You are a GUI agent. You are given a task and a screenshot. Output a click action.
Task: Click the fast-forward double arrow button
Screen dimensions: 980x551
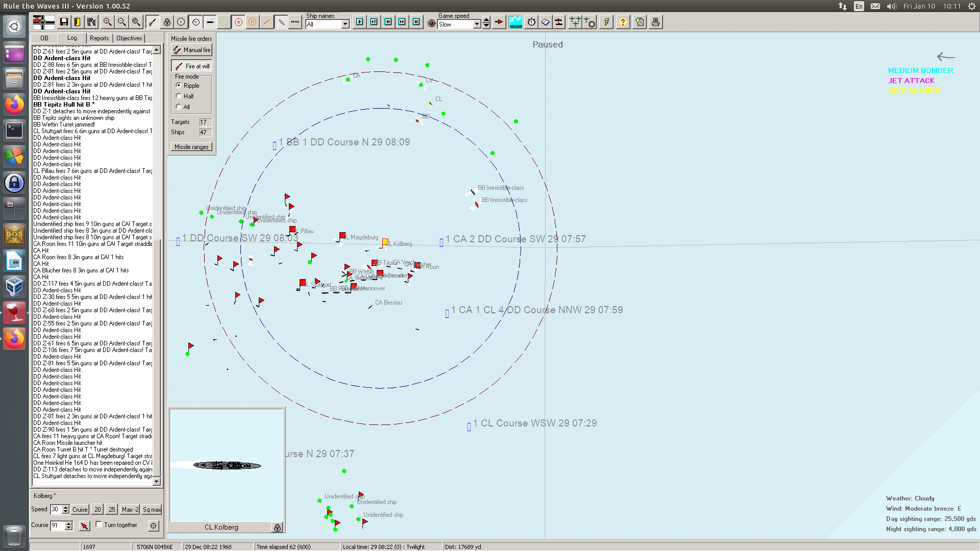[402, 22]
